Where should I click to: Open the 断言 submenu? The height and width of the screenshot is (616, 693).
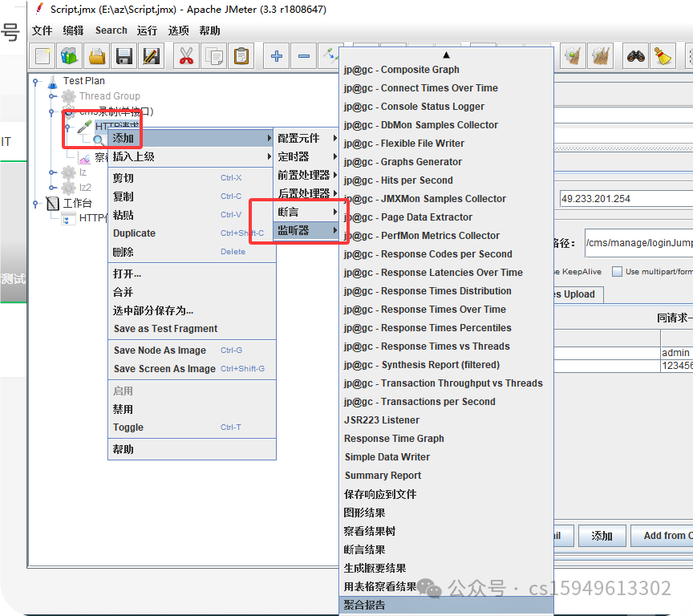[x=306, y=212]
